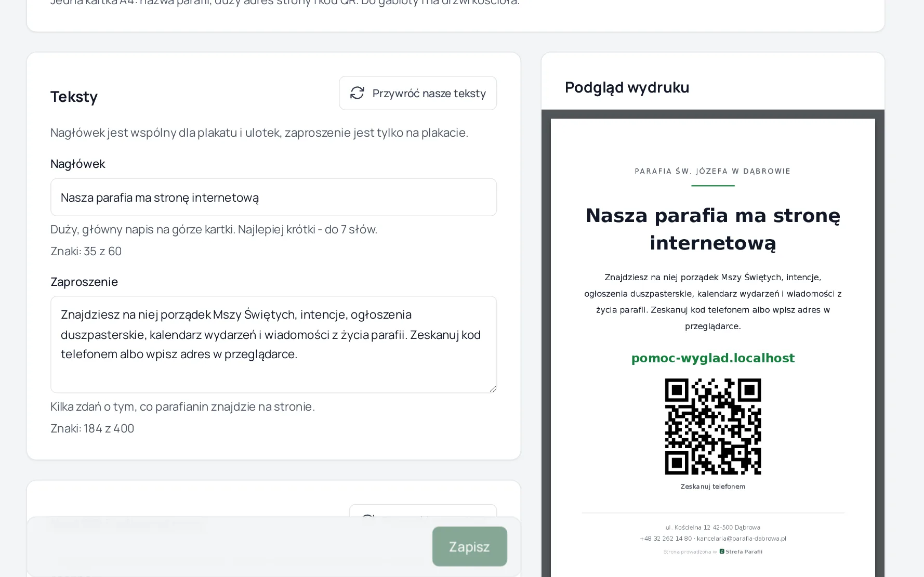This screenshot has height=577, width=924.
Task: Click the refresh icon in Przywróć nasze teksty
Action: (357, 93)
